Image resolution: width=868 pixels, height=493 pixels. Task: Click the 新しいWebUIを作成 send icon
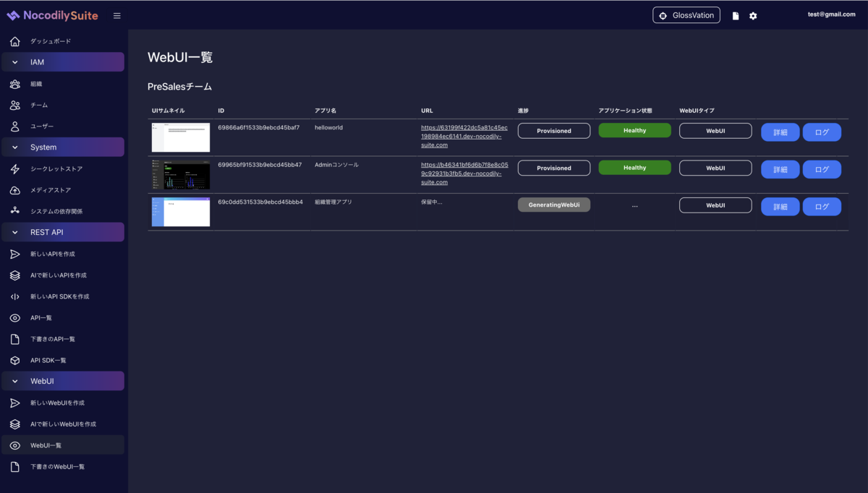point(15,403)
